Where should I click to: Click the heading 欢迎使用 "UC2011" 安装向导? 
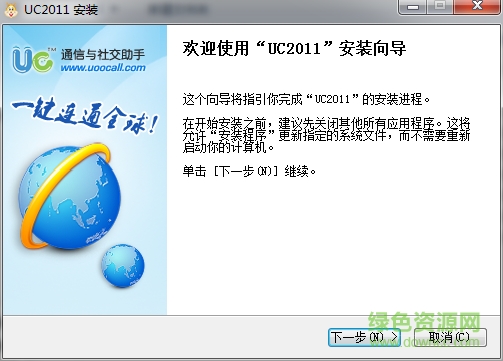(x=294, y=49)
